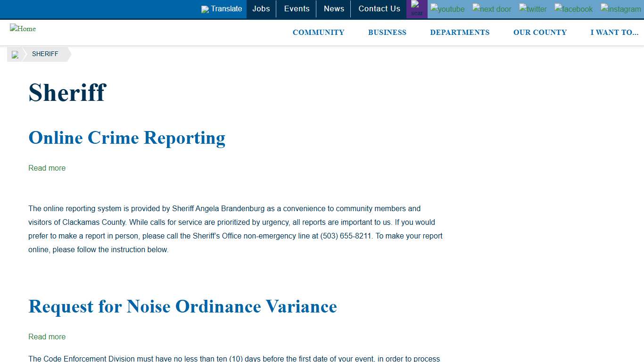Click Read more under Noise Ordinance Variance
Screen dimensions: 644x362
[47, 337]
